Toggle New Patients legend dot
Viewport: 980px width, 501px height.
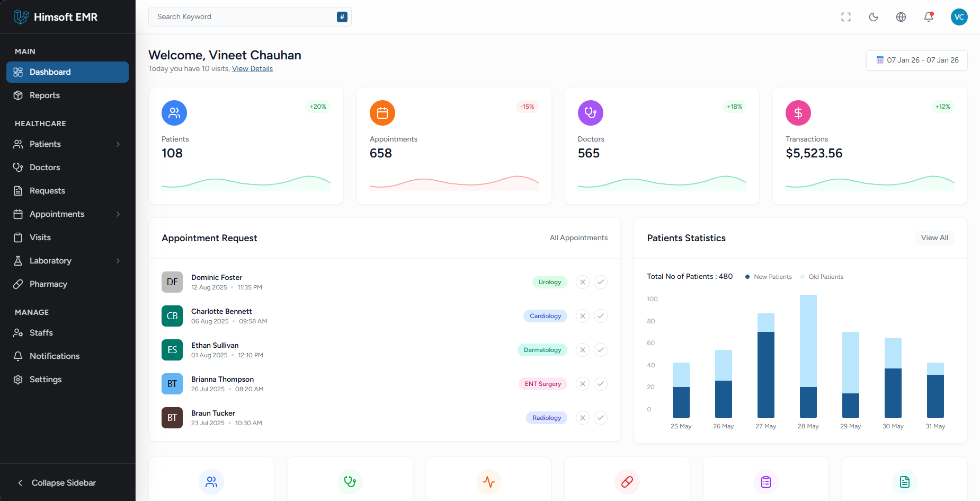tap(747, 277)
